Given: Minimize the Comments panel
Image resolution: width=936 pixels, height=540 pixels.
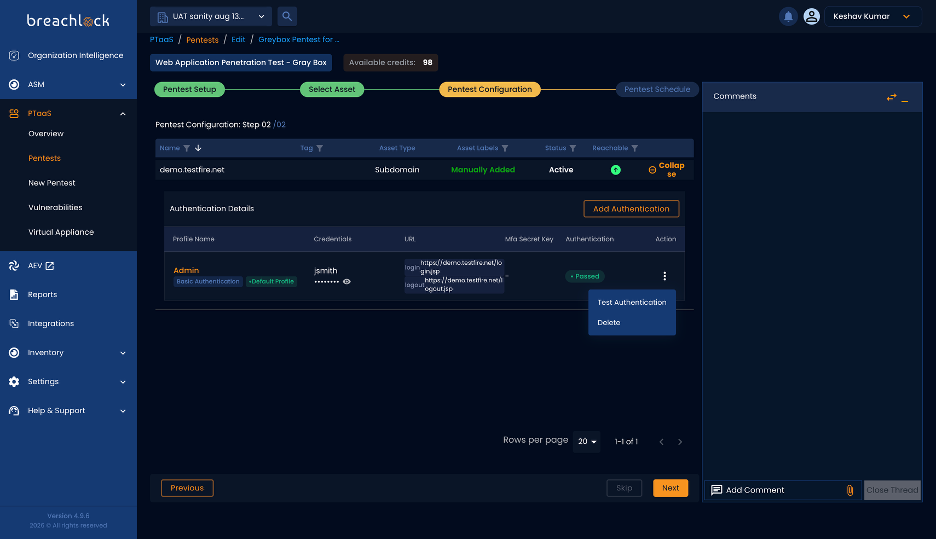Looking at the screenshot, I should (905, 99).
